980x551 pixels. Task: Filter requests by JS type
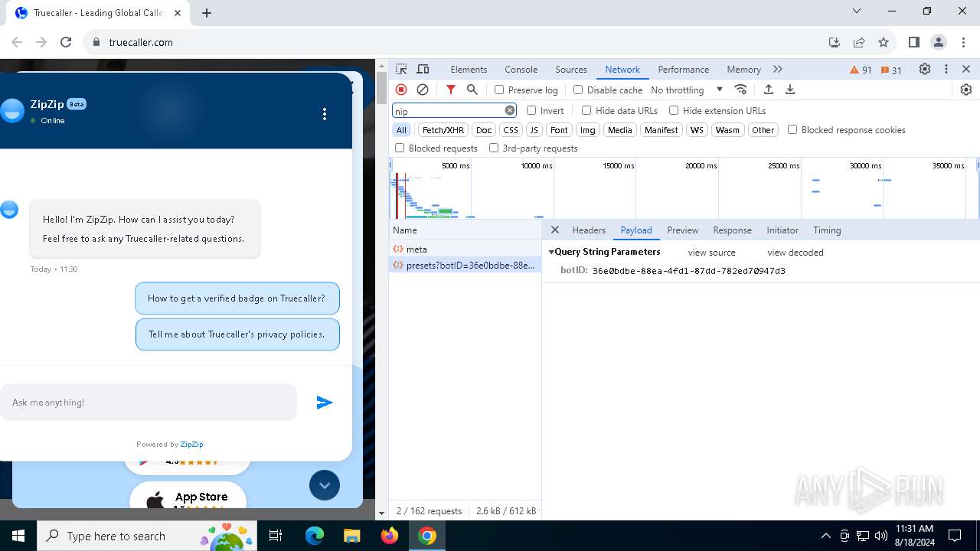click(x=534, y=130)
